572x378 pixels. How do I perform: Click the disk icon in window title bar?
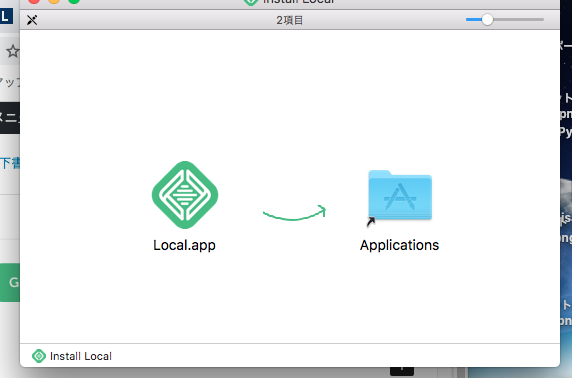coord(251,2)
